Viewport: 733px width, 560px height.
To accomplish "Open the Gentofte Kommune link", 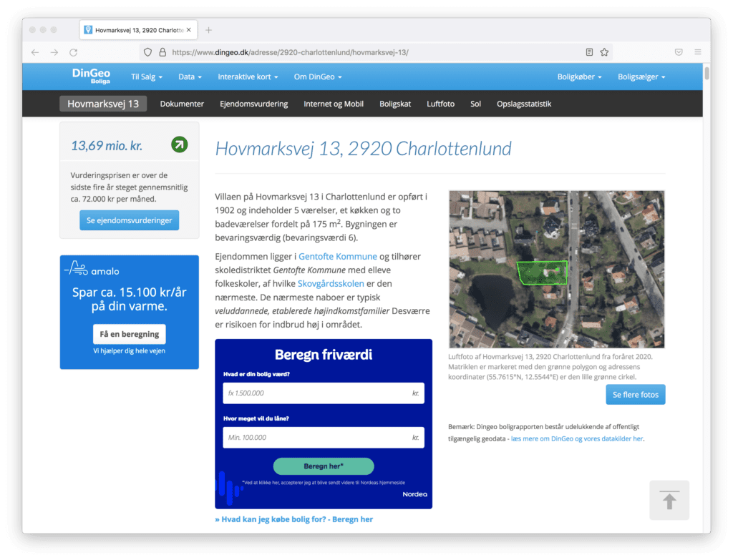I will (x=338, y=257).
